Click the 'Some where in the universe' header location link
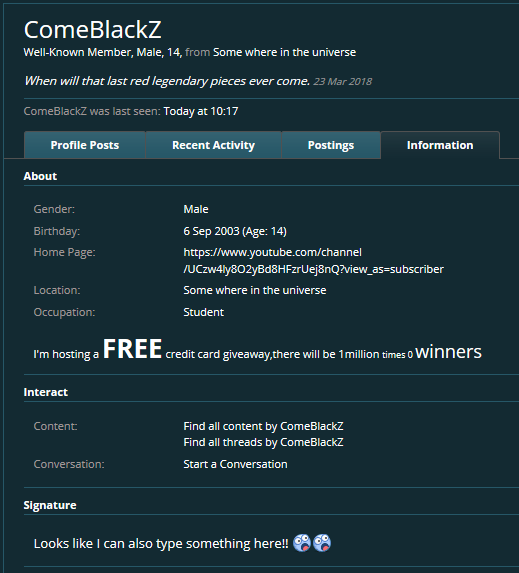The height and width of the screenshot is (573, 519). point(284,52)
